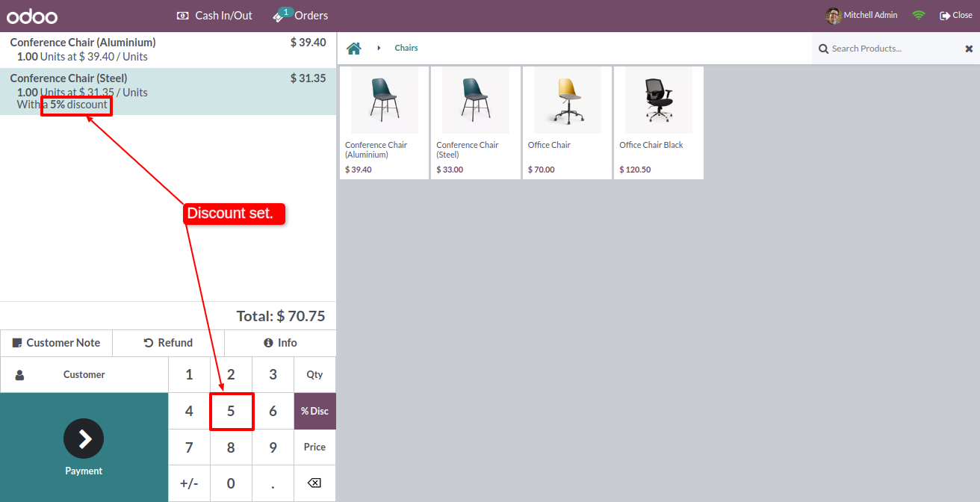980x502 pixels.
Task: Clear the product search with X icon
Action: (969, 49)
